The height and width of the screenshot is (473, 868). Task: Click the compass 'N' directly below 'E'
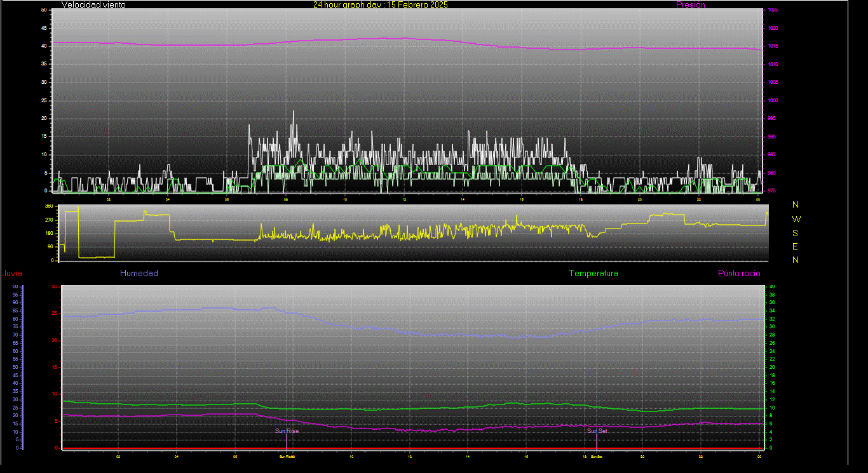(796, 260)
